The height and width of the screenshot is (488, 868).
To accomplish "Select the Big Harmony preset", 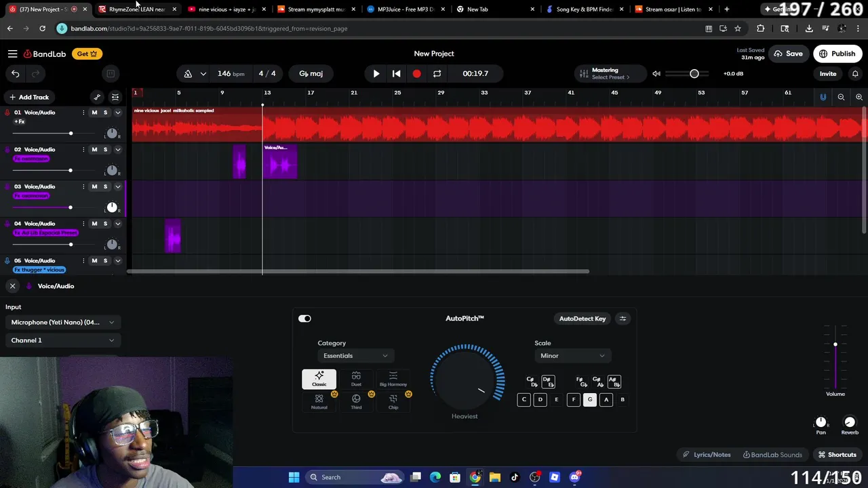I will pyautogui.click(x=393, y=380).
